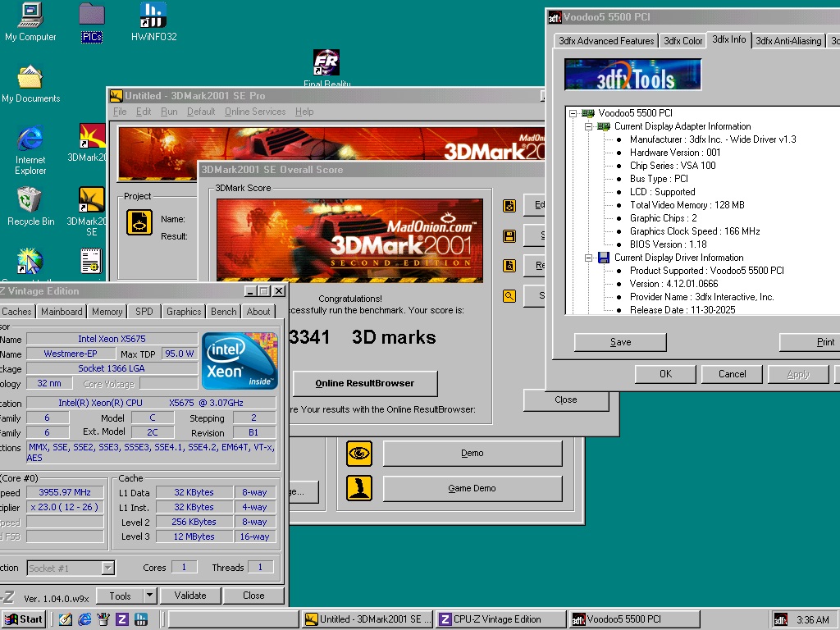This screenshot has height=630, width=840.
Task: Click the Demo button in 3DMark2001
Action: pos(472,453)
